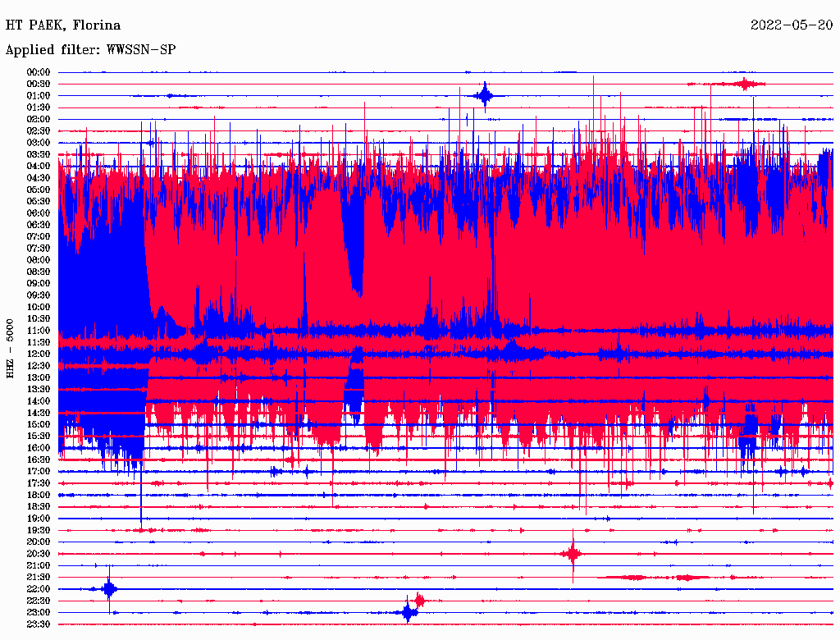840x640 pixels.
Task: Select the 06:00 time label
Action: tap(39, 213)
